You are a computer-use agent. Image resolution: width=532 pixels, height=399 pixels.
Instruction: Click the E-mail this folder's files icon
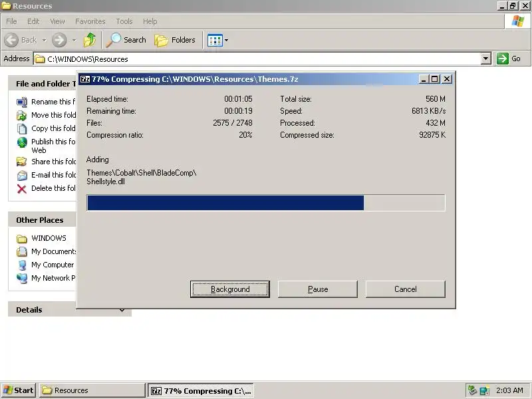coord(22,175)
